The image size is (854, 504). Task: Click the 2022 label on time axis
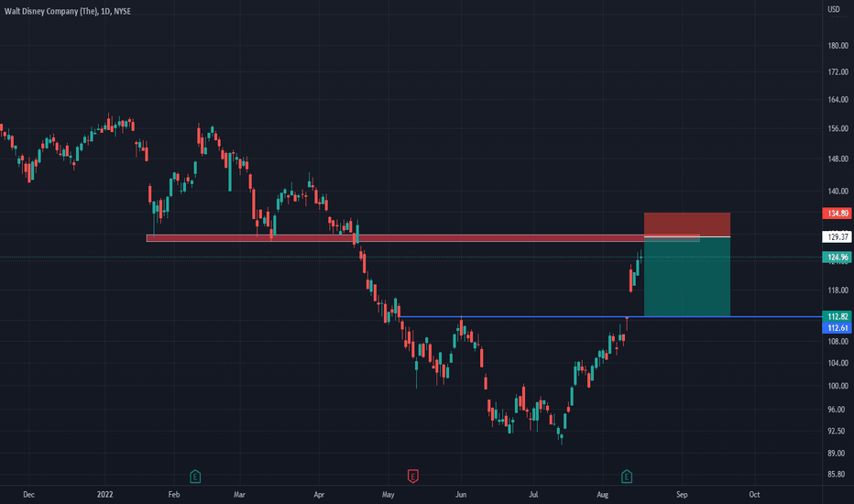(104, 495)
